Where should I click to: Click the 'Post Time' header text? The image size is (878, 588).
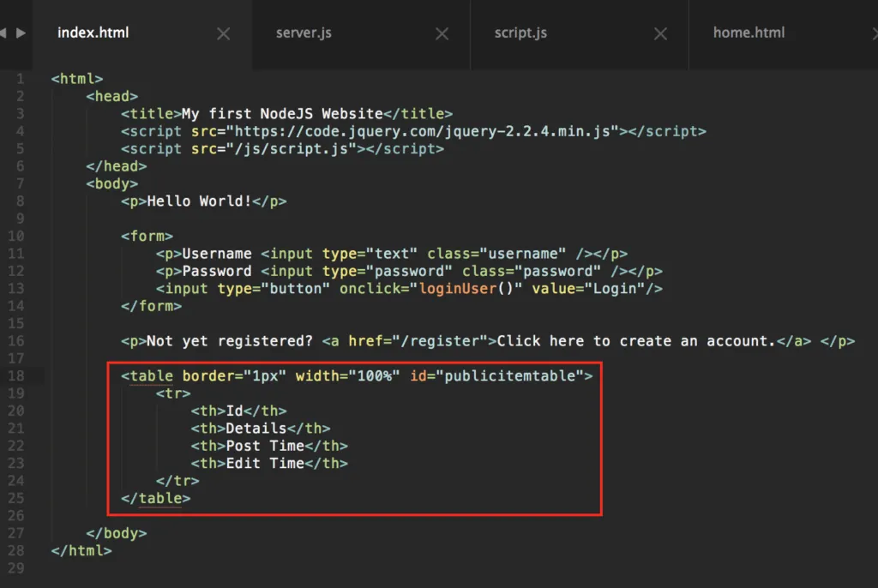click(265, 446)
